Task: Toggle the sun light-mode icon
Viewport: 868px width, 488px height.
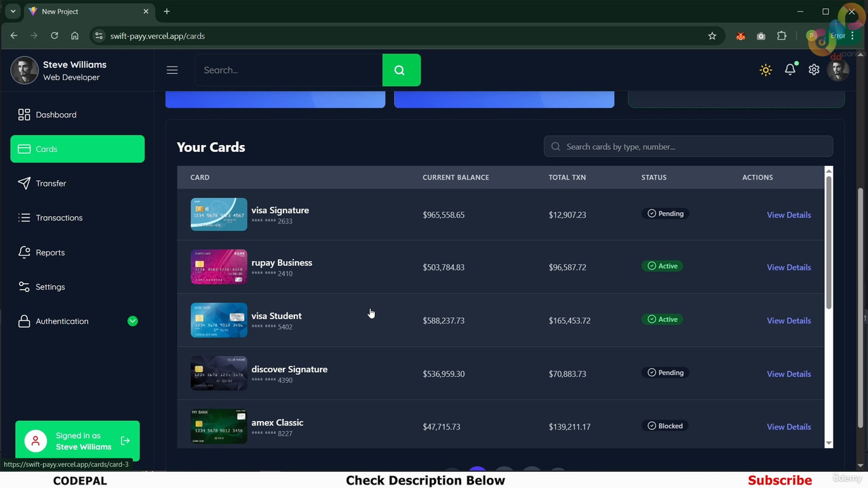Action: click(766, 70)
